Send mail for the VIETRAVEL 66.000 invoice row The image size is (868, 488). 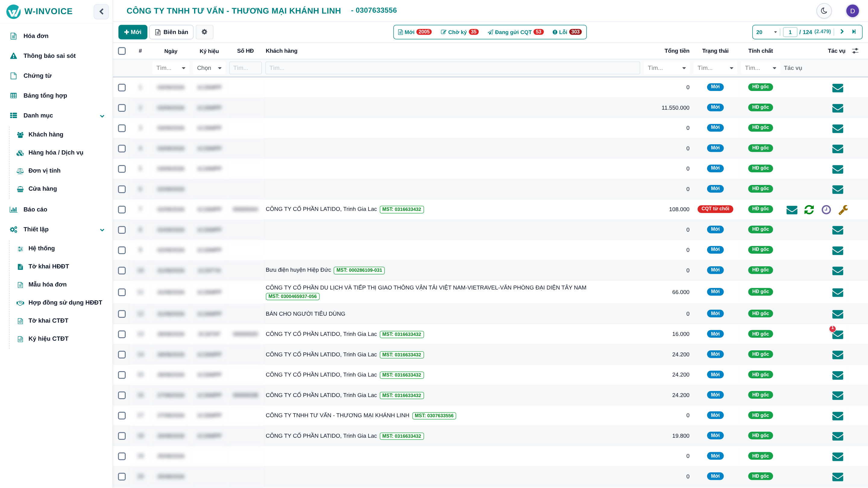[x=838, y=292]
